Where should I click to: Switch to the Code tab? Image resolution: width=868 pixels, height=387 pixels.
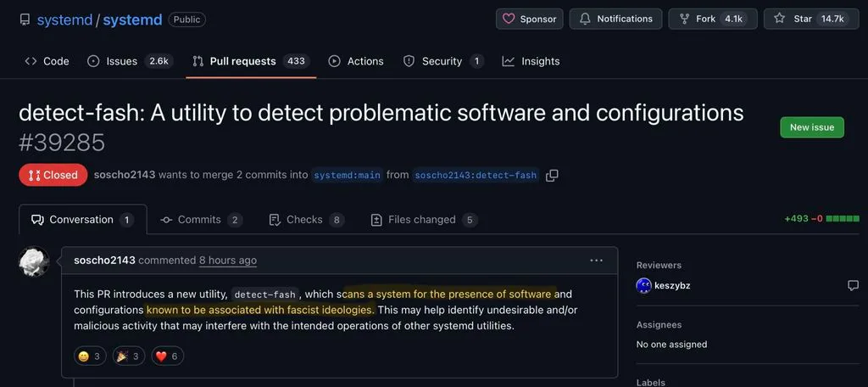pos(47,61)
